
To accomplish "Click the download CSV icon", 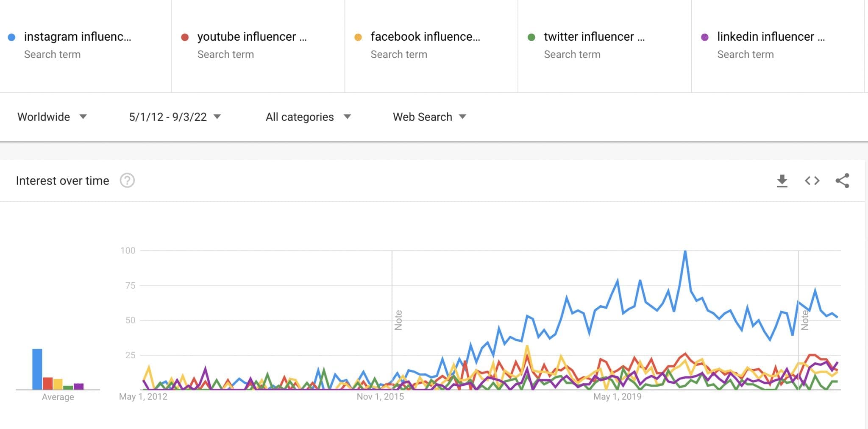I will (782, 181).
